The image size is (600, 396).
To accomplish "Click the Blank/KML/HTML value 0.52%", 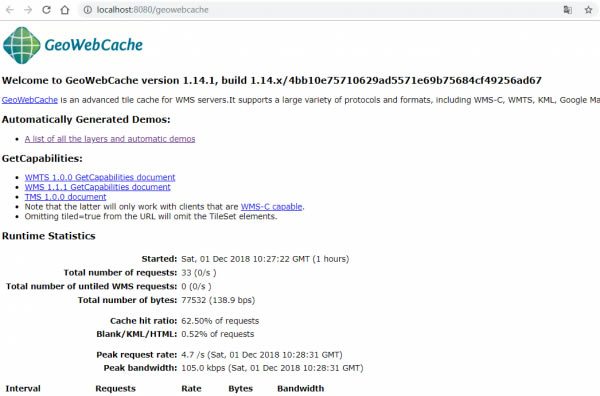I will 218,334.
